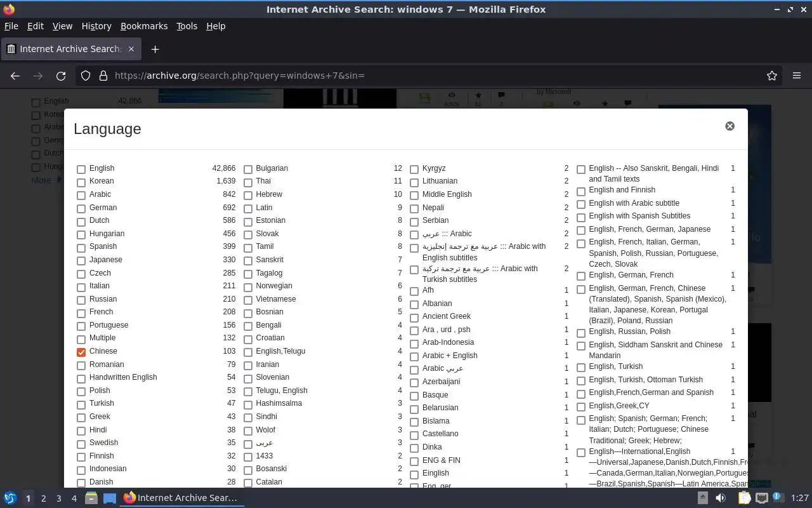
Task: Click the Azerbaijani label
Action: point(442,382)
